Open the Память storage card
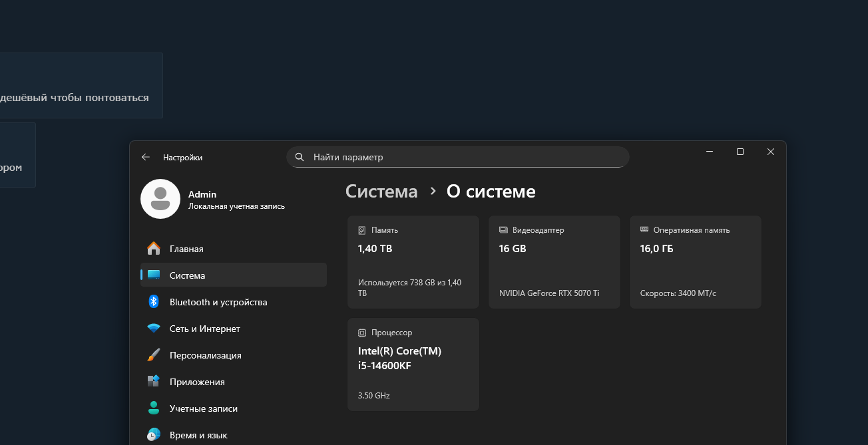This screenshot has height=445, width=868. point(413,262)
